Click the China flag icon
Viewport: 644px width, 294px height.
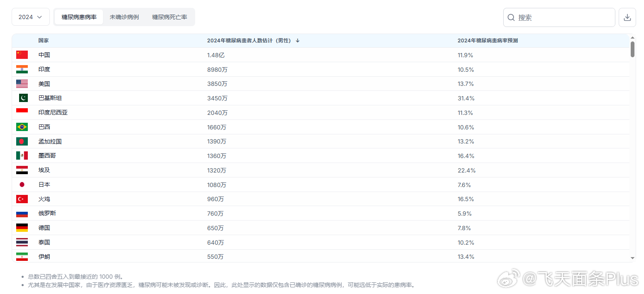(22, 55)
